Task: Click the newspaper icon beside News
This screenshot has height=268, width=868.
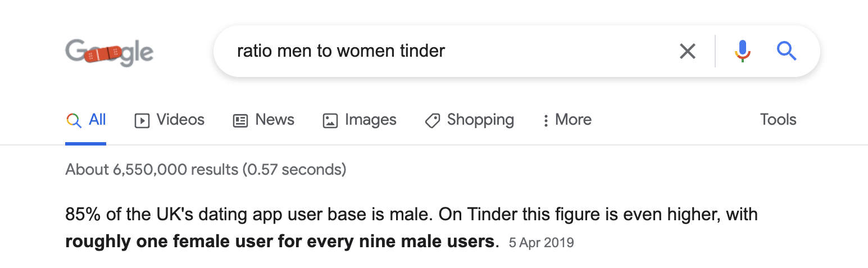Action: tap(240, 120)
